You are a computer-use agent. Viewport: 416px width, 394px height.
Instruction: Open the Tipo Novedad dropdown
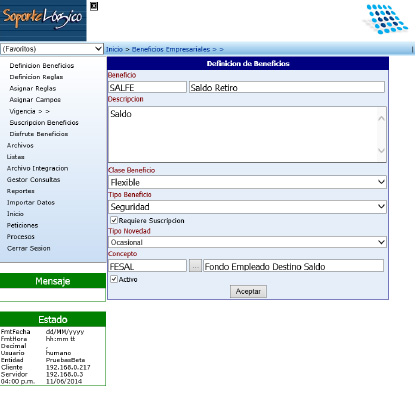click(247, 242)
